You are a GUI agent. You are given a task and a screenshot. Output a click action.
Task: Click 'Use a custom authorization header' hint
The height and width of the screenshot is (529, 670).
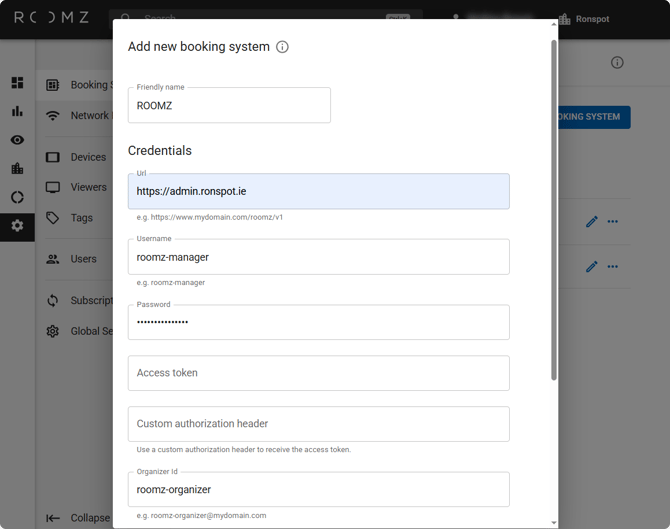pos(244,450)
